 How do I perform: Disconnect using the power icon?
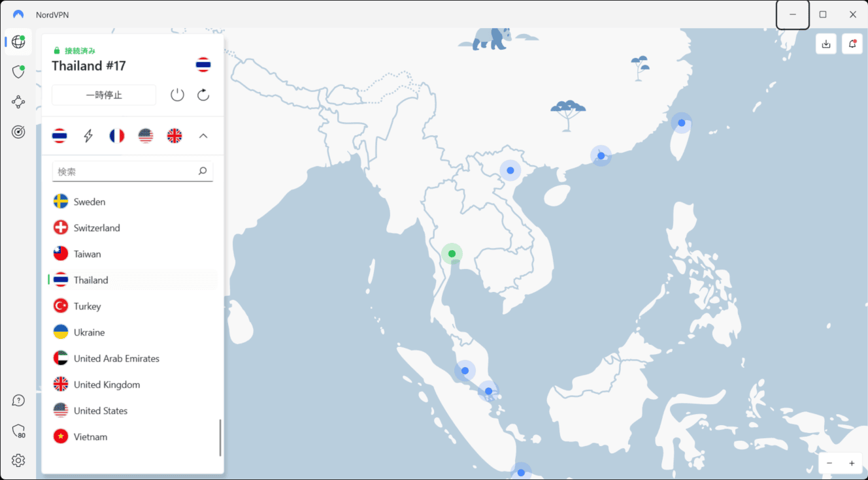click(x=177, y=95)
